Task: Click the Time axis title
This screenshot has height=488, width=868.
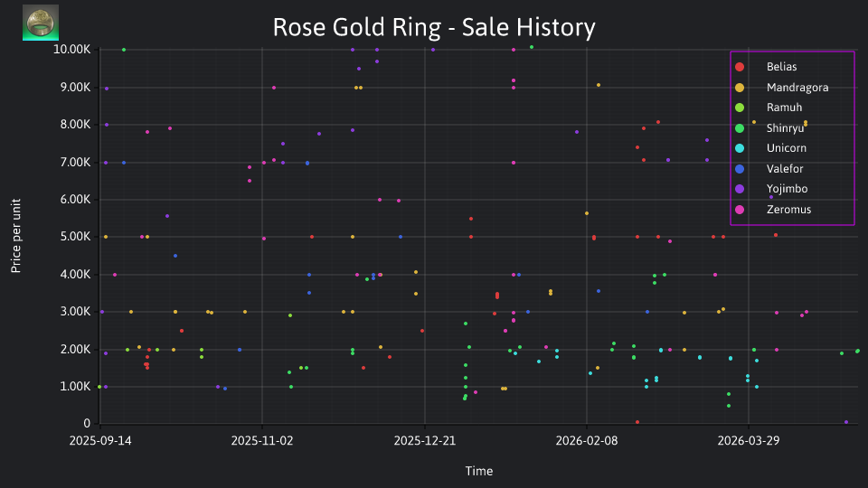Action: coord(479,471)
